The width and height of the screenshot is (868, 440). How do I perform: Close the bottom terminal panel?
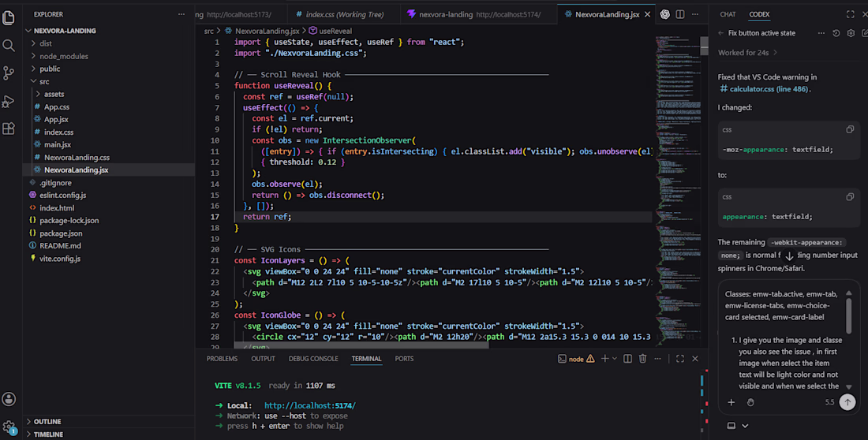[695, 359]
